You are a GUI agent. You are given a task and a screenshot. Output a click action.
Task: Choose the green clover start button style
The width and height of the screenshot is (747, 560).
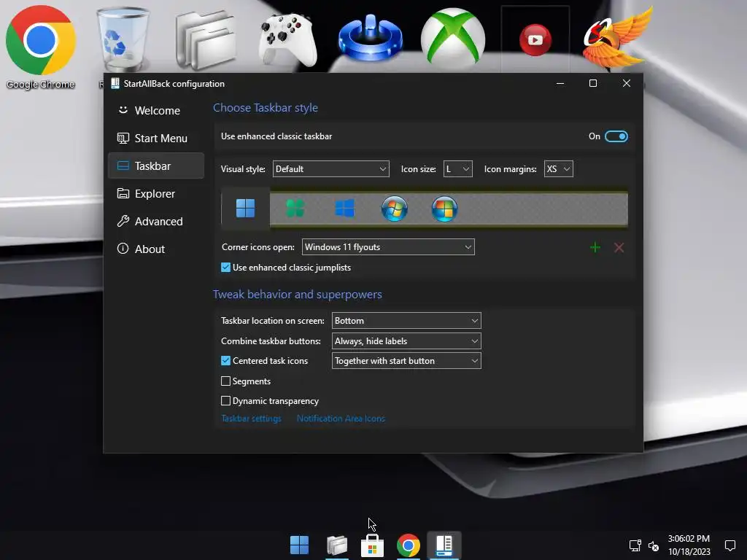(x=295, y=209)
